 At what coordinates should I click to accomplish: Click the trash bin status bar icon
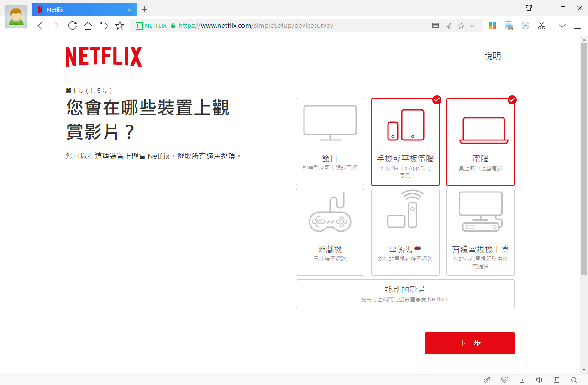522,380
